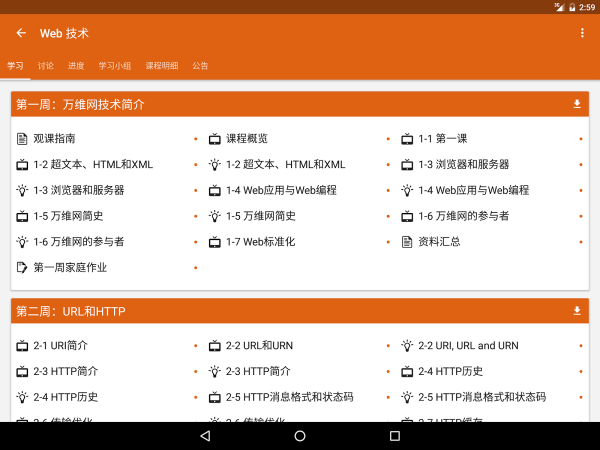This screenshot has height=450, width=600.
Task: Open lesson 1-7 Web标准化
Action: point(260,241)
